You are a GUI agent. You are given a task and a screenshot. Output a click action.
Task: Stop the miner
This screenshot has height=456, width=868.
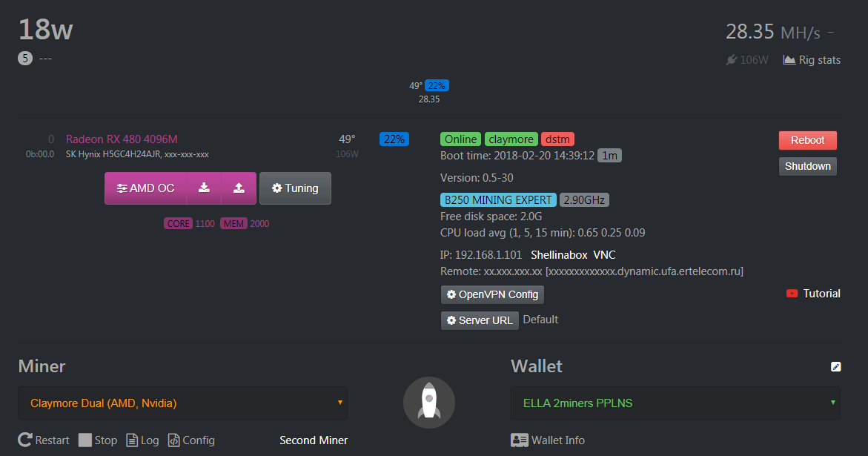(98, 440)
